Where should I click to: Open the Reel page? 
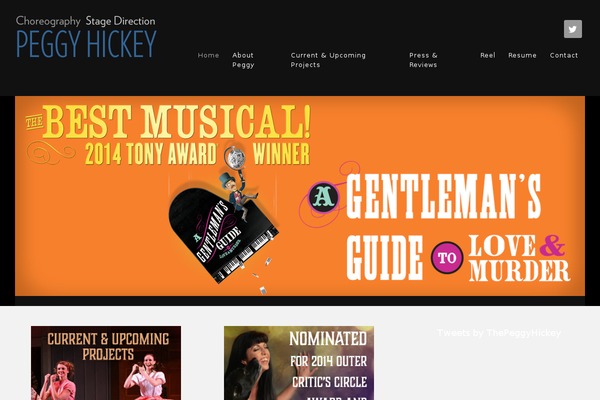coord(488,55)
